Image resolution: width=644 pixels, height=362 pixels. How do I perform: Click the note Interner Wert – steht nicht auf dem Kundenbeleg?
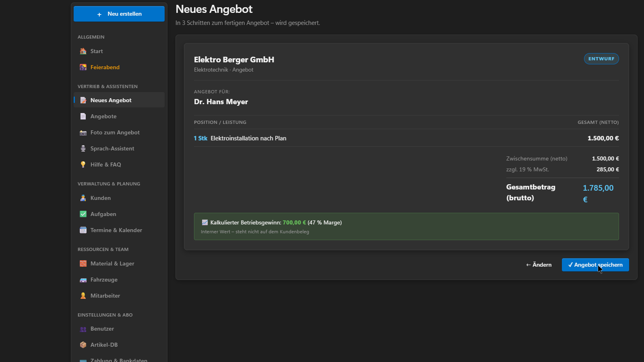[x=255, y=232]
